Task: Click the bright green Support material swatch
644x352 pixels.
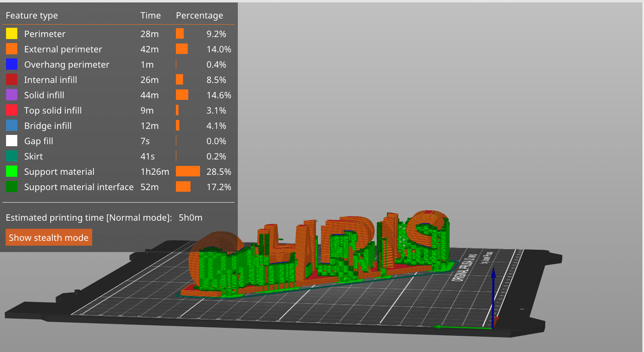Action: pos(12,171)
